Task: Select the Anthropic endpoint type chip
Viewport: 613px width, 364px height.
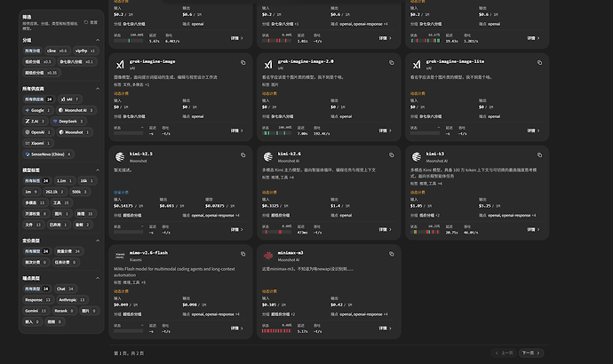Action: click(x=72, y=300)
